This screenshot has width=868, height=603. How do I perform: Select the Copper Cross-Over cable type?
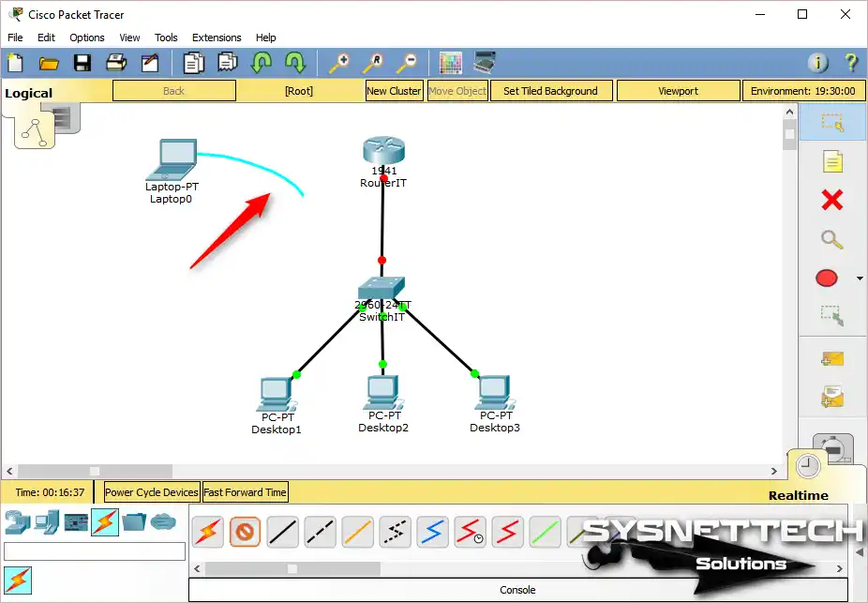[320, 532]
